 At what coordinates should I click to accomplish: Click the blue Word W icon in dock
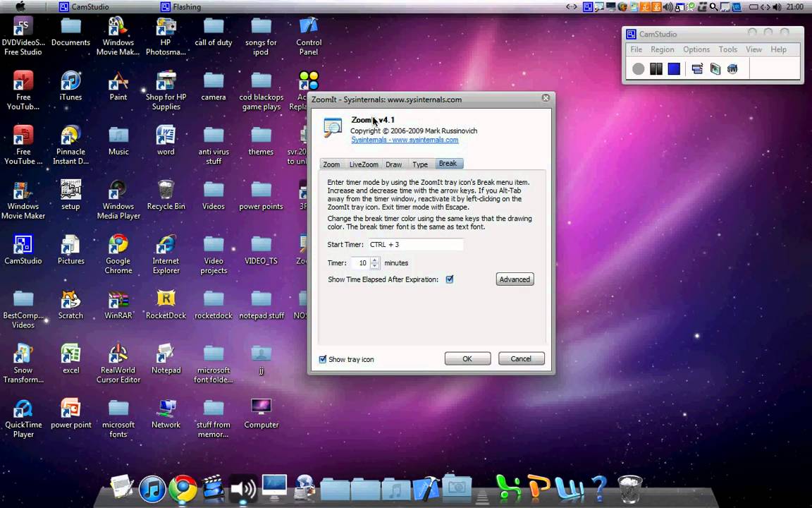pyautogui.click(x=569, y=488)
